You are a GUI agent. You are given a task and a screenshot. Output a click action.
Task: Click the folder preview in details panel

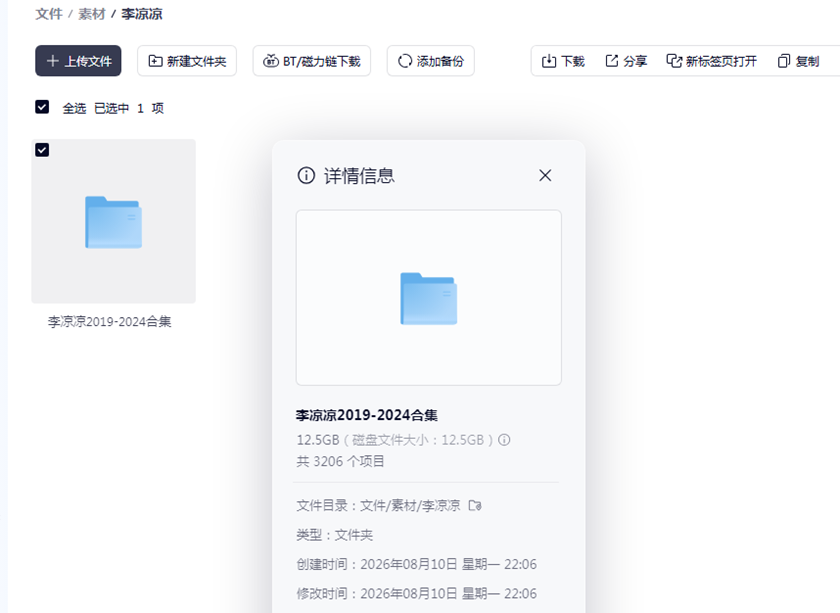(x=429, y=297)
